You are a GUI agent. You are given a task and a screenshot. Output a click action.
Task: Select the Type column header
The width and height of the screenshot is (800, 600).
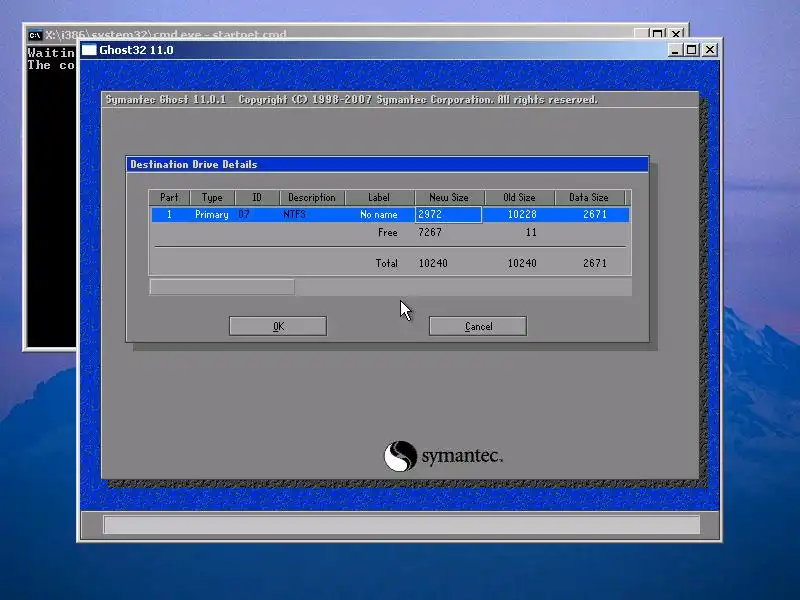click(212, 197)
